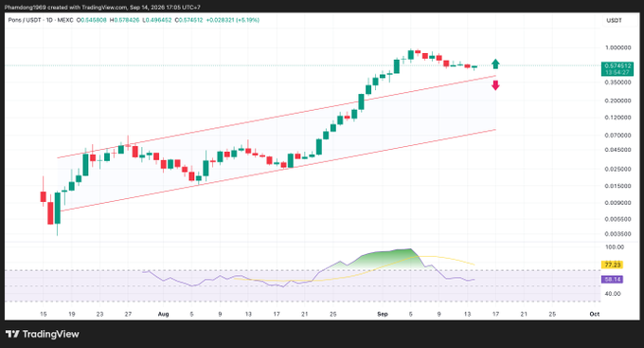Click the Aug label on the time axis
644x348 pixels.
(164, 314)
